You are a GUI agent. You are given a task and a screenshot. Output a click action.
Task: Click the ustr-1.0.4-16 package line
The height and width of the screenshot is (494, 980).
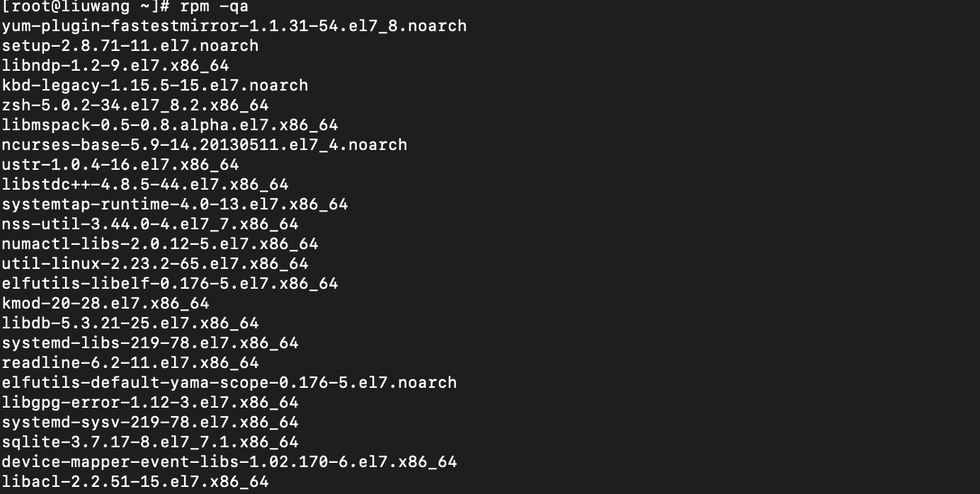click(x=120, y=165)
